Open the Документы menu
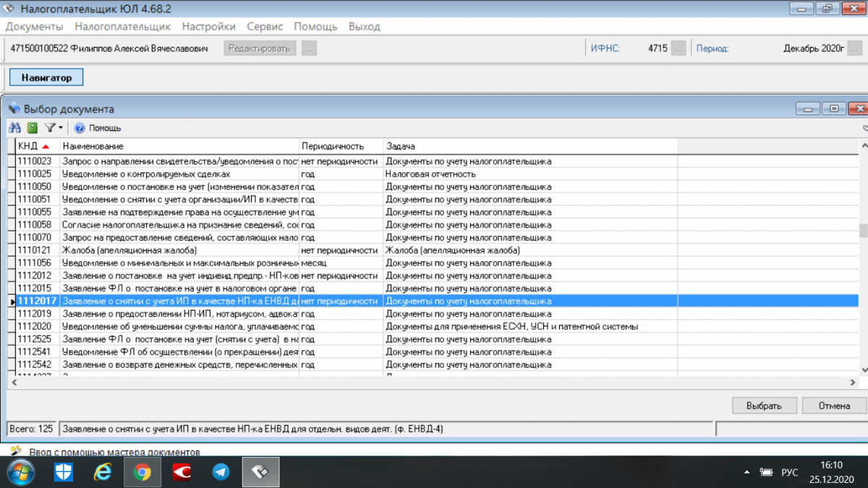868x488 pixels. [x=34, y=26]
